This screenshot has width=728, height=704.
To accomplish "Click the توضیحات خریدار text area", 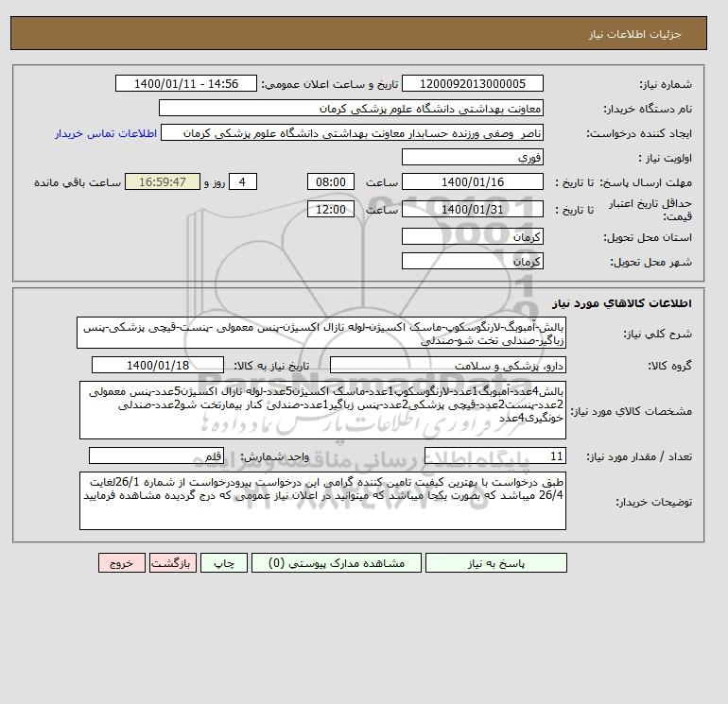I will coord(322,500).
